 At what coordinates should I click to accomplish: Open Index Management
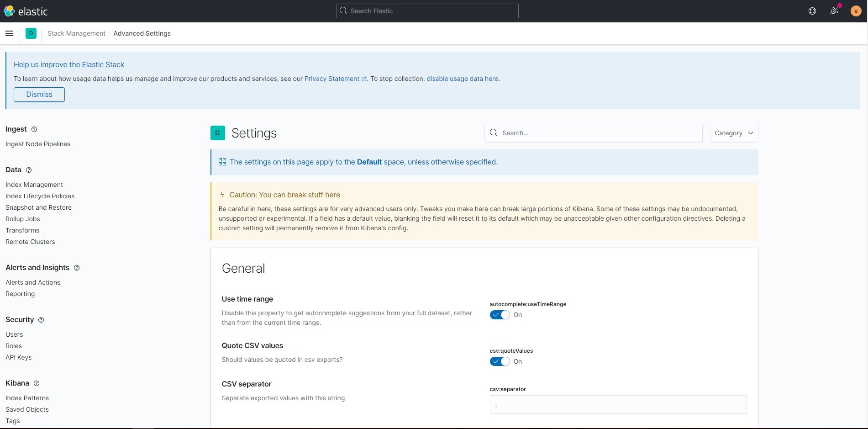click(34, 185)
